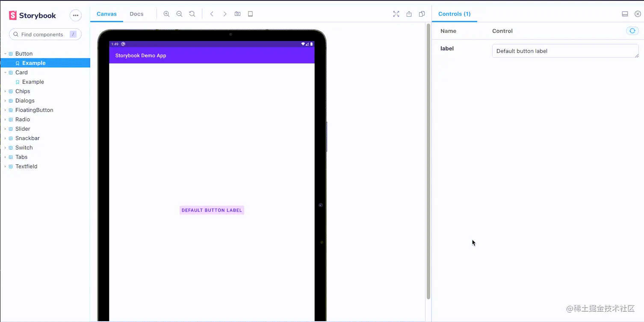The image size is (644, 322).
Task: Click the zoom out toolbar icon
Action: pyautogui.click(x=180, y=14)
